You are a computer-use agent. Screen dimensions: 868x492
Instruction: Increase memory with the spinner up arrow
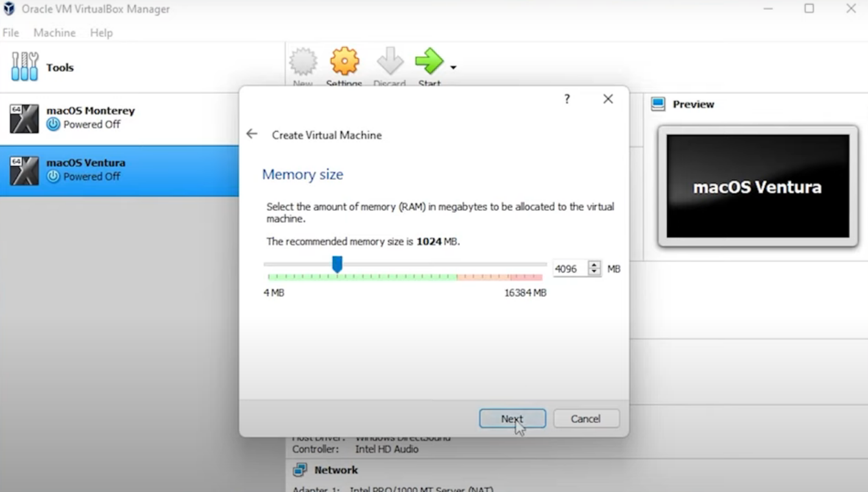tap(595, 265)
